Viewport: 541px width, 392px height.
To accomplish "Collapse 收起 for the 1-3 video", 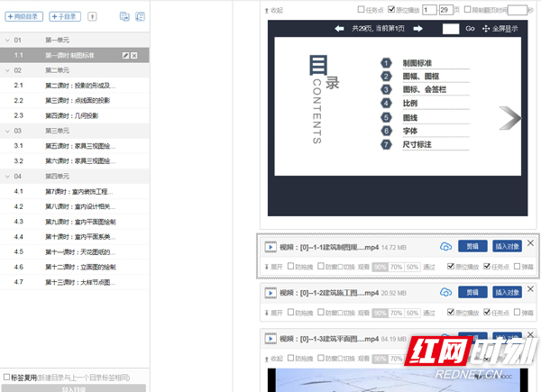I will [x=273, y=359].
